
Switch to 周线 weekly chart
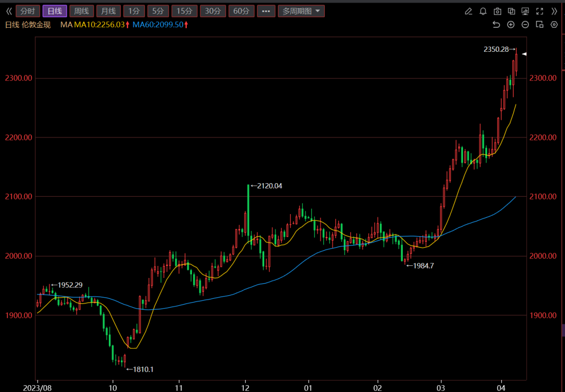(x=81, y=11)
